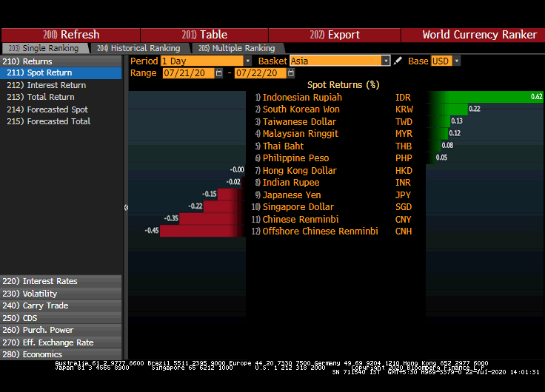Click the start date field 07/21/20

(188, 73)
